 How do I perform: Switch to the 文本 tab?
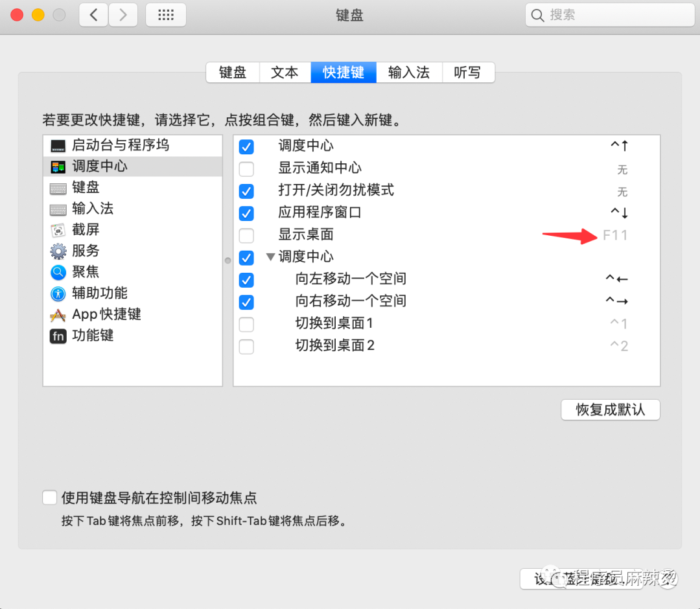tap(284, 72)
